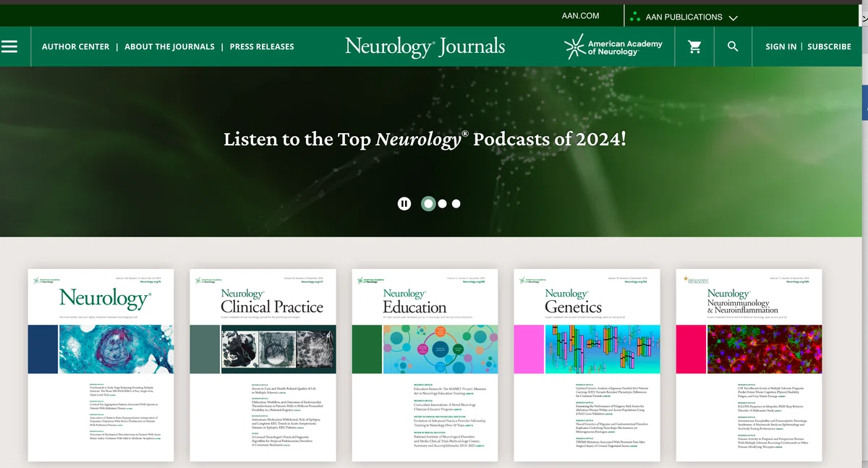The width and height of the screenshot is (868, 468).
Task: Open the top Neurology podcasts banner headline
Action: [425, 138]
